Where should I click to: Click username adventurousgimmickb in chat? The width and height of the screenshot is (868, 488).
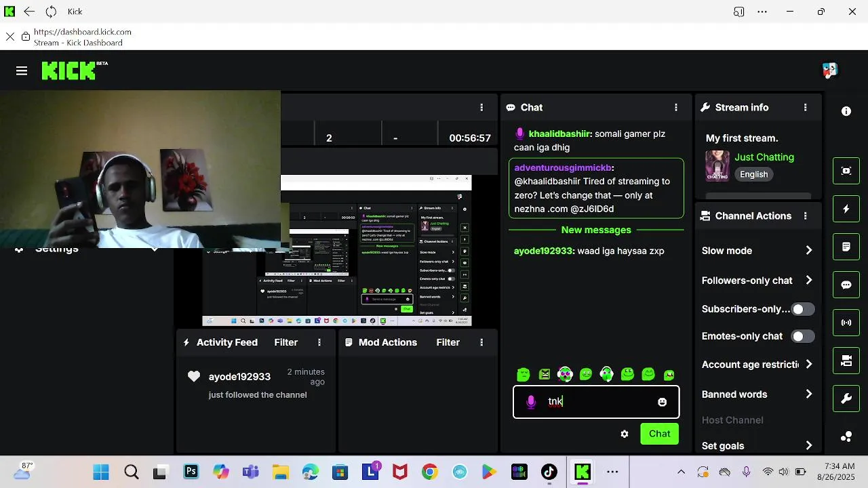tap(564, 167)
